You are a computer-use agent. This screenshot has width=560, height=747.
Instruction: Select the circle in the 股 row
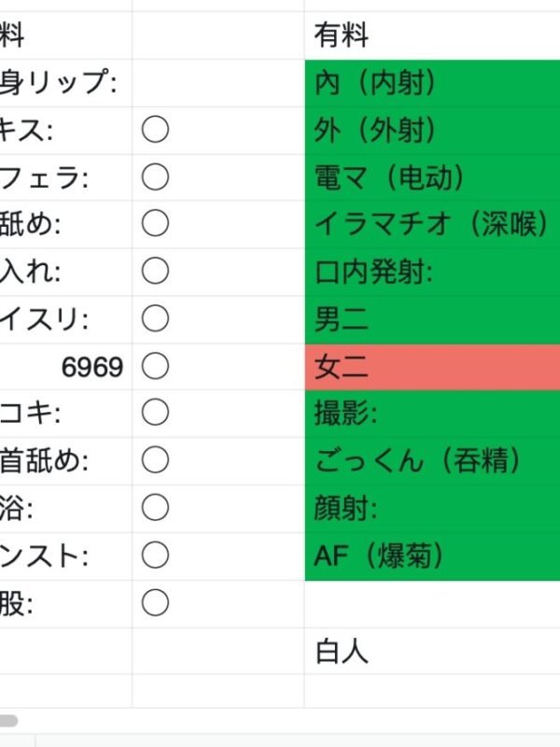tap(155, 603)
